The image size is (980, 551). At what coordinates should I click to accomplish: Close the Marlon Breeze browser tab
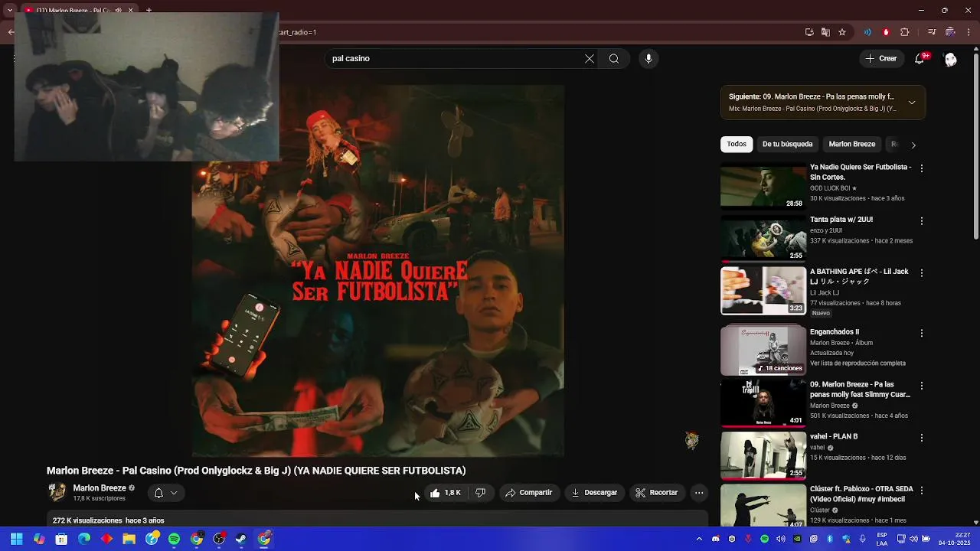(x=130, y=10)
